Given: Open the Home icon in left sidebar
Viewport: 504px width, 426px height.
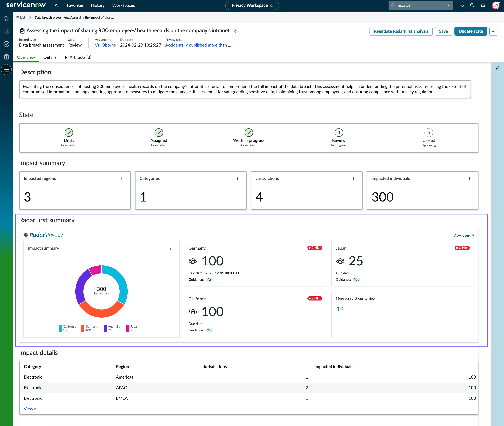Looking at the screenshot, I should click(6, 19).
